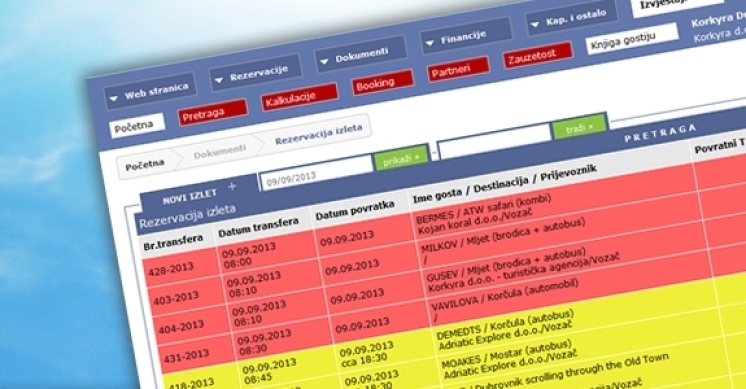Viewport: 746px width, 389px height.
Task: Select Dokumenti breadcrumb link
Action: (x=219, y=151)
